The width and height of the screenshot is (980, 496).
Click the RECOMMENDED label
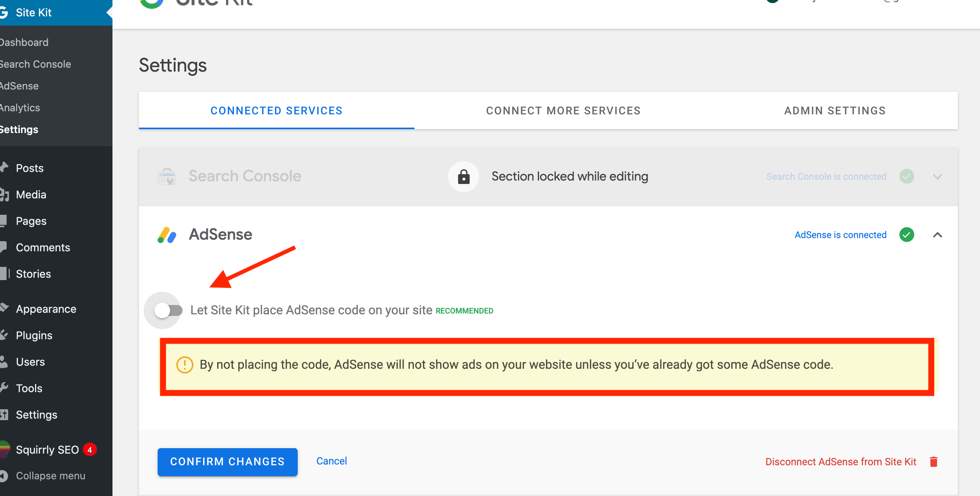coord(464,311)
